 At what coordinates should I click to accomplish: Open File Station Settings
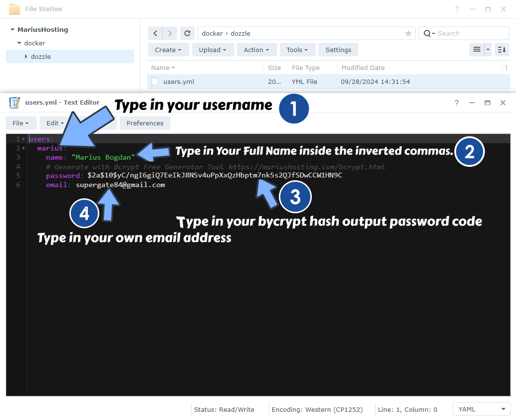coord(338,50)
